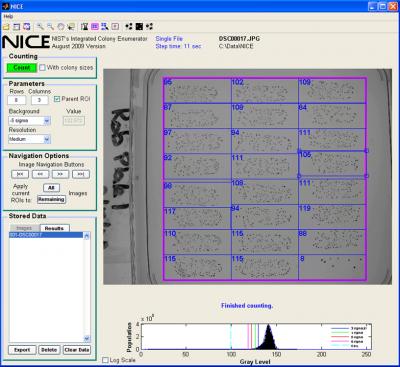Open the Help menu
The height and width of the screenshot is (367, 400).
point(8,16)
